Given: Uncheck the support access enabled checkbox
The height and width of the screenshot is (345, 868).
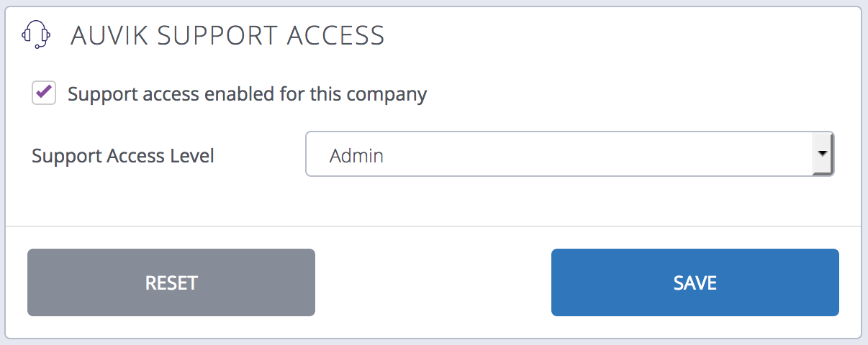Looking at the screenshot, I should coord(44,93).
